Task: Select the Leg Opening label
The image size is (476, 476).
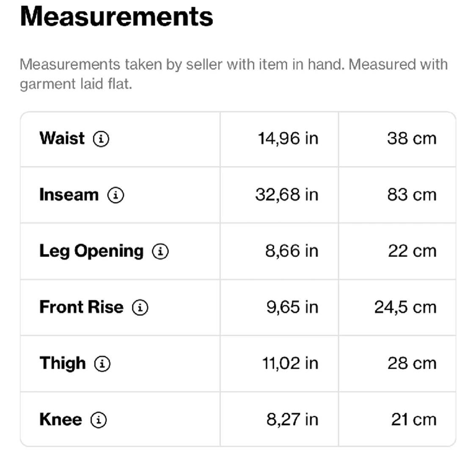Action: pyautogui.click(x=91, y=252)
